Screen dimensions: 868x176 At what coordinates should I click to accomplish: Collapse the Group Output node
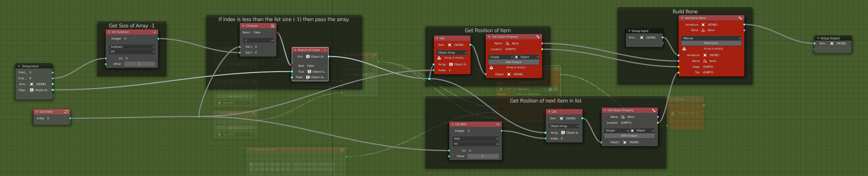tap(818, 38)
